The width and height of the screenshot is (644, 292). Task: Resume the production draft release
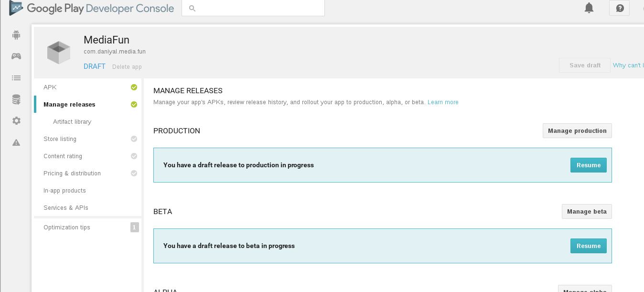coord(589,165)
